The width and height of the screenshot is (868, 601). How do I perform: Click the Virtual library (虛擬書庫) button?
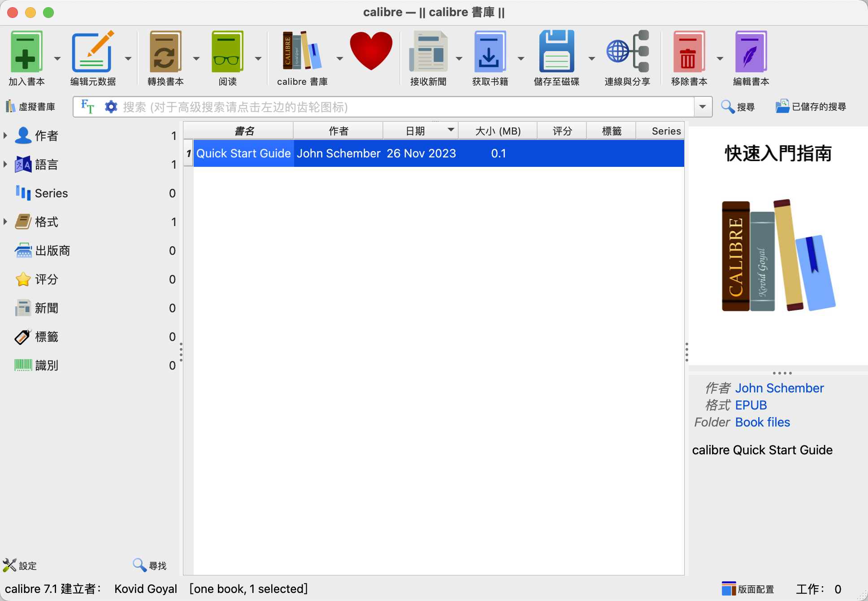[30, 107]
